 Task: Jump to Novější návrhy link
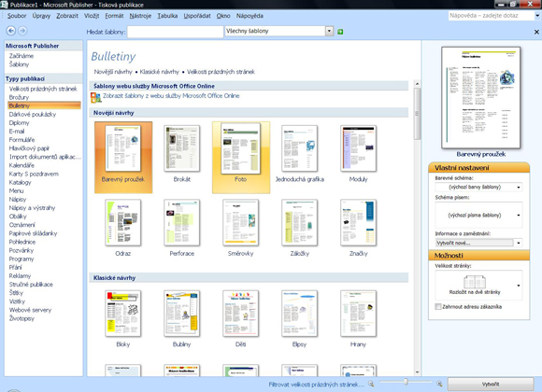pos(113,72)
